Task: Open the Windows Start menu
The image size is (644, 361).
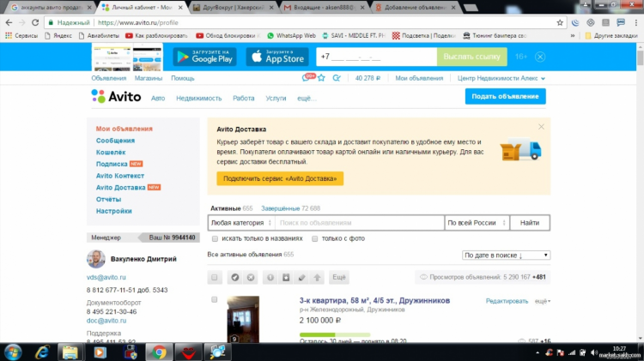Action: (x=13, y=352)
